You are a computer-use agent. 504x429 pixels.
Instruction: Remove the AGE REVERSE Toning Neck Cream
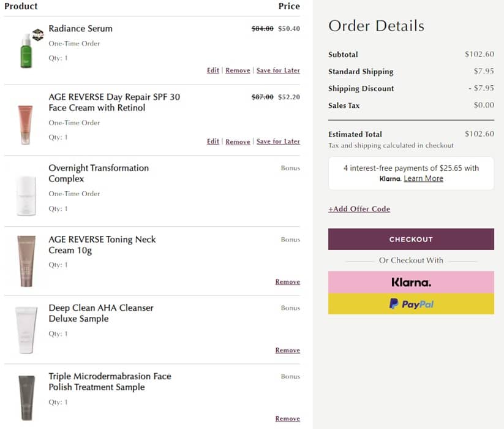pos(287,282)
